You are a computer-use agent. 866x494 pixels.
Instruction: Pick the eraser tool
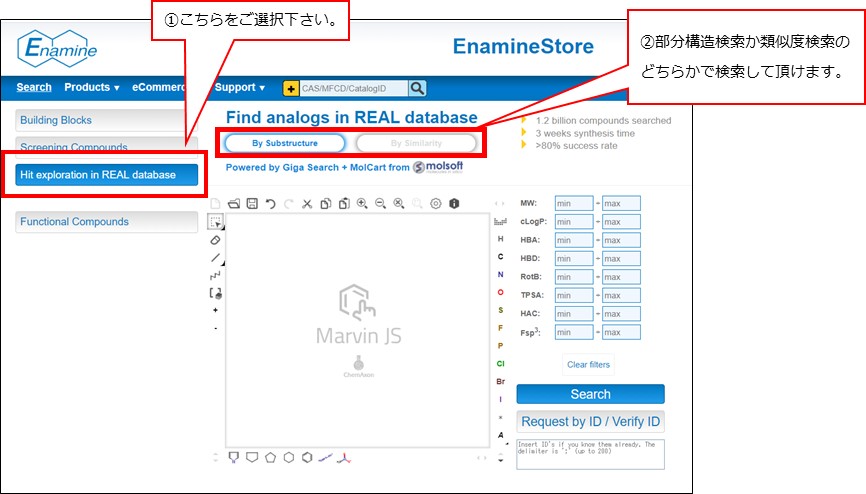click(x=215, y=240)
